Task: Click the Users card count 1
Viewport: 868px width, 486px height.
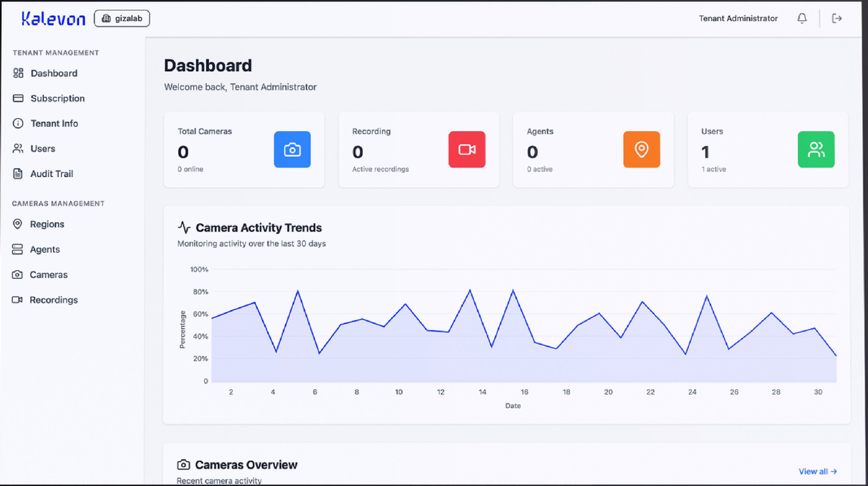Action: coord(706,152)
